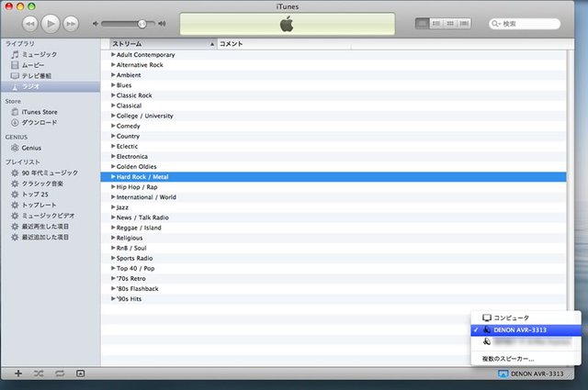Switch to list view mode

coord(423,24)
